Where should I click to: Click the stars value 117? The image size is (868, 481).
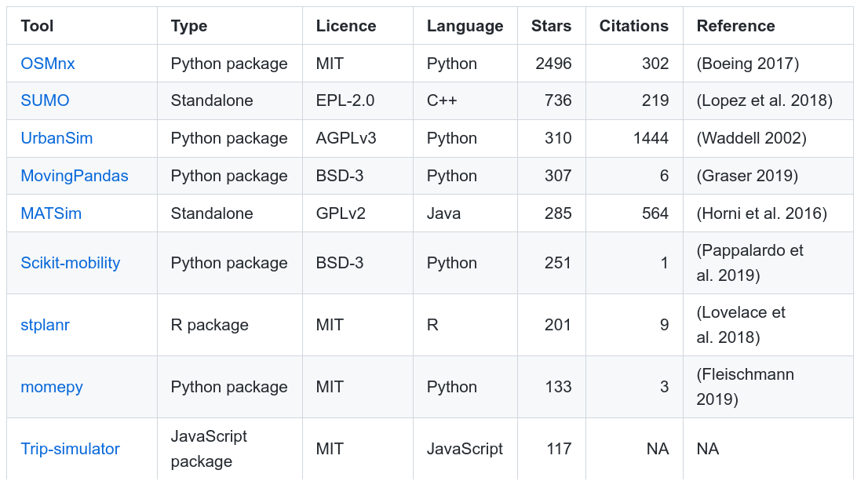[559, 449]
